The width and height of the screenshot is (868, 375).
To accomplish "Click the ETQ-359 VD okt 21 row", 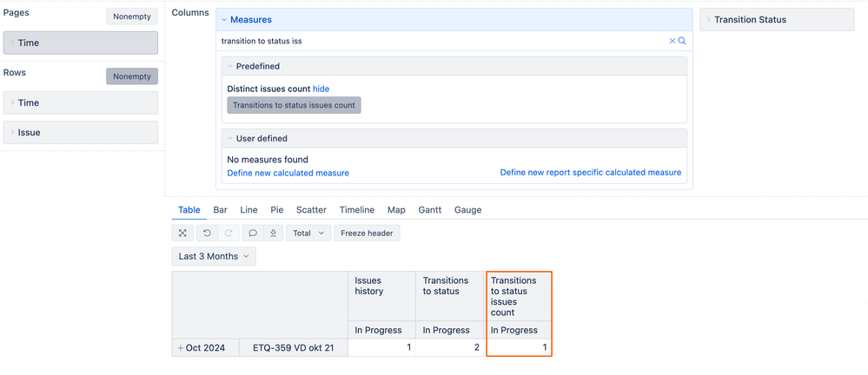I will 294,348.
